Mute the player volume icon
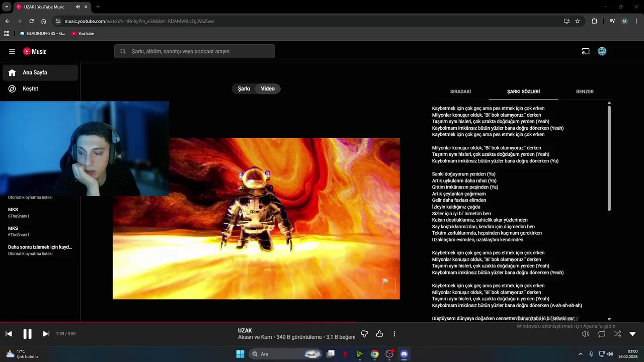The image size is (644, 362). 586,334
